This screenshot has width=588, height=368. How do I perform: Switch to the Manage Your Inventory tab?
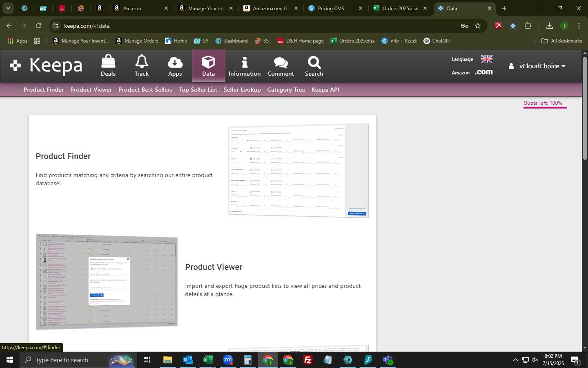[x=206, y=8]
